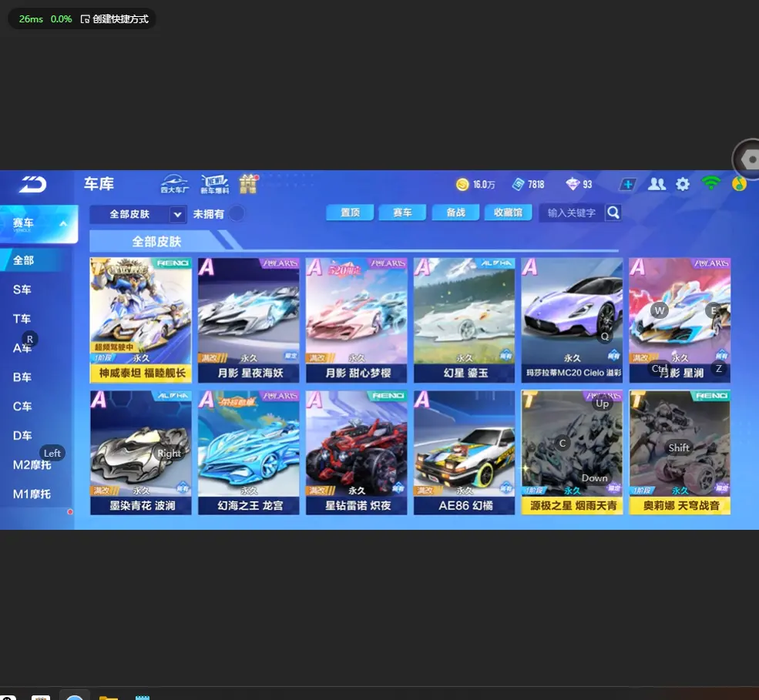Open the settings gear icon
Screen dimensions: 759x700
click(683, 184)
